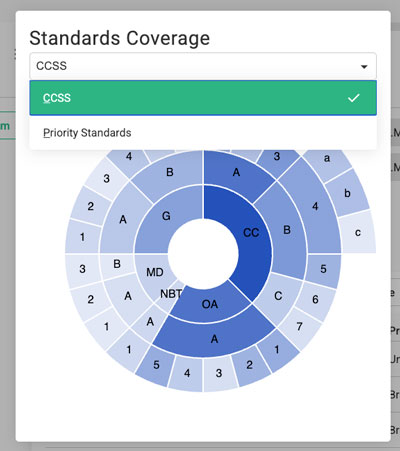Select the G domain segment

tap(166, 217)
